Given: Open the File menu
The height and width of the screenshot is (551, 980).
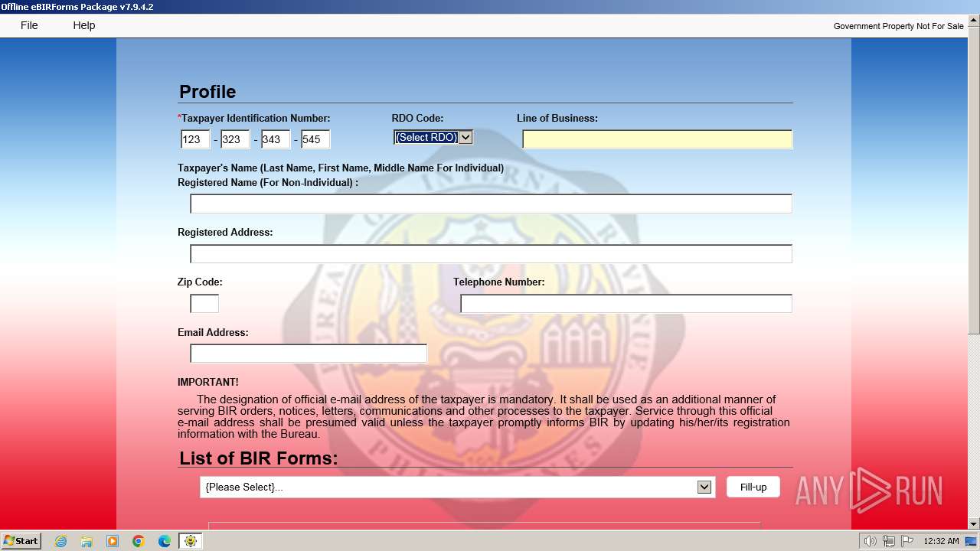Looking at the screenshot, I should pos(29,25).
